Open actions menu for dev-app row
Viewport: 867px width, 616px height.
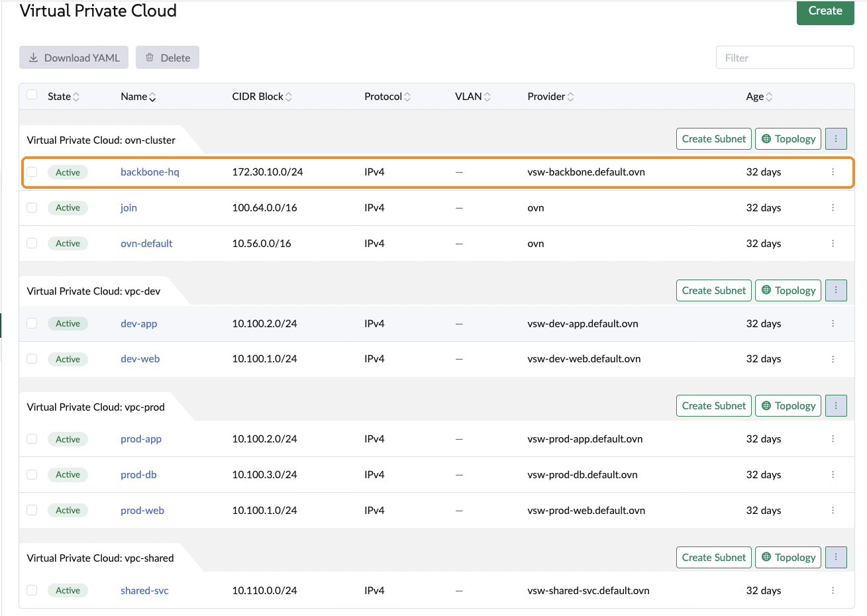pos(833,324)
